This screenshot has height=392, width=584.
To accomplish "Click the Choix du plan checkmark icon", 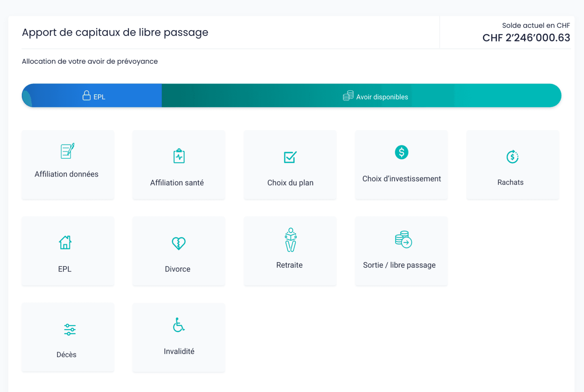I will [290, 157].
